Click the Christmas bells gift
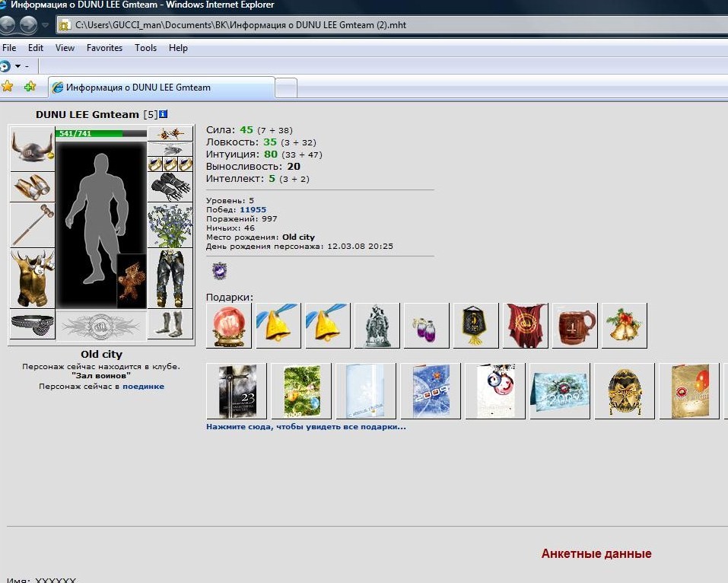The image size is (728, 583). click(624, 326)
